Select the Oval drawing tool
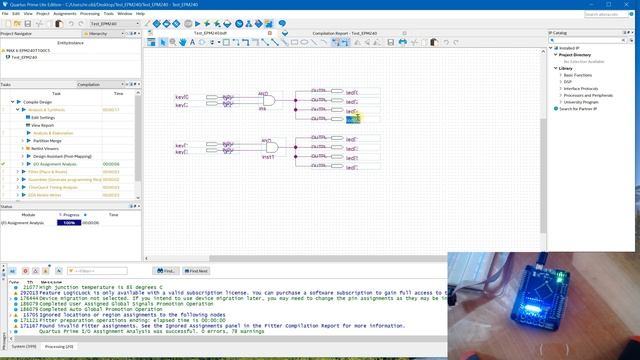This screenshot has height=360, width=640. [304, 42]
